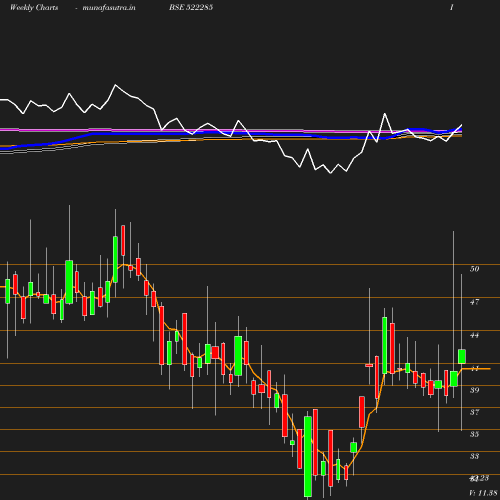
Task: Click the price axis label '37'
Action: [474, 412]
